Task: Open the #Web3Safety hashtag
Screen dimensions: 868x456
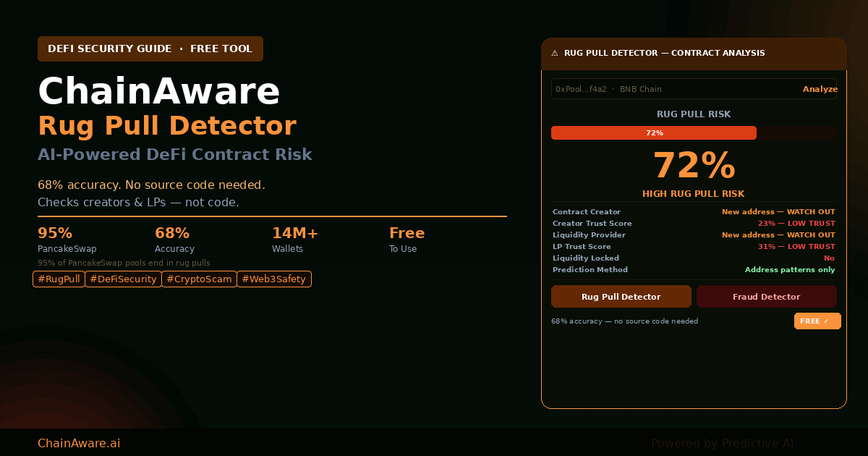Action: 274,279
